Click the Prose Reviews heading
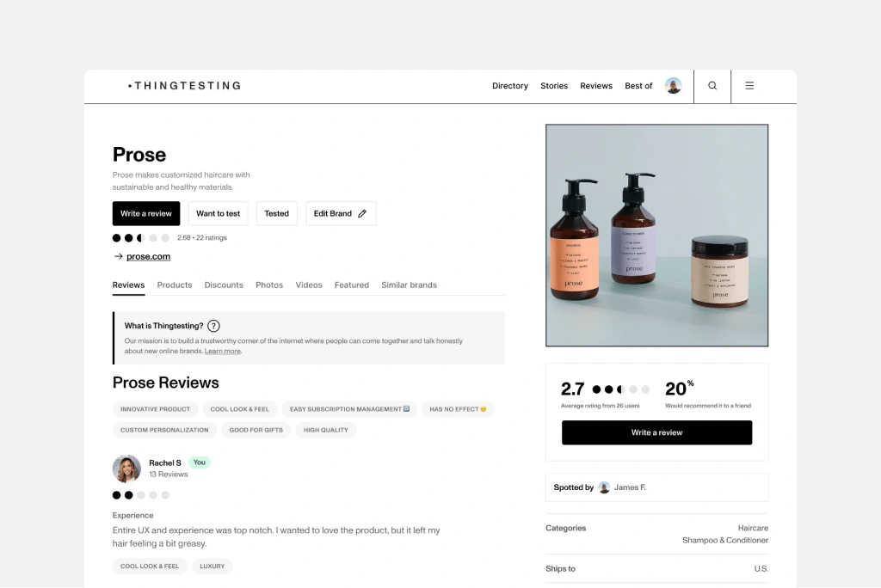This screenshot has width=881, height=588. tap(166, 383)
